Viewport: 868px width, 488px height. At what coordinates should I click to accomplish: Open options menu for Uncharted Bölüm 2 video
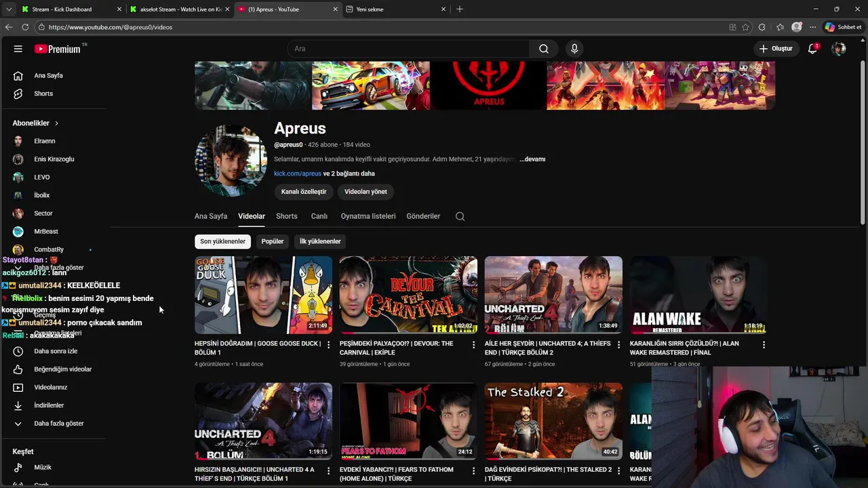[618, 345]
